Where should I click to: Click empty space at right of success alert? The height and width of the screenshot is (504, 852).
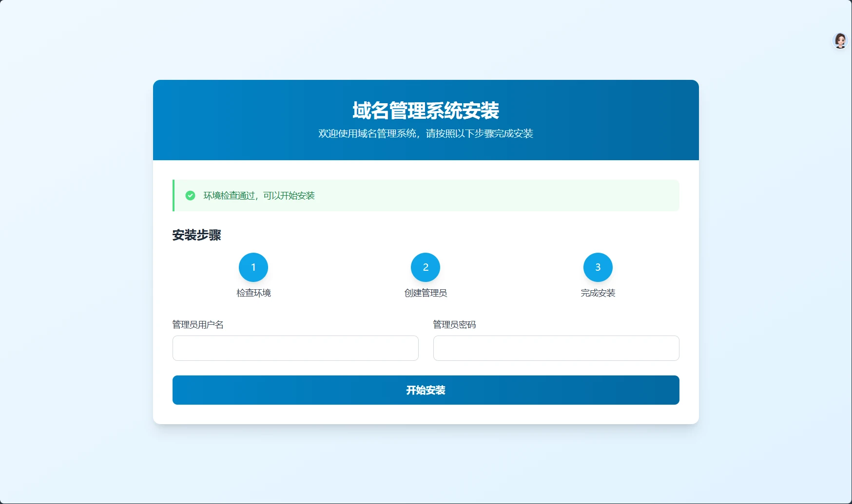click(536, 195)
